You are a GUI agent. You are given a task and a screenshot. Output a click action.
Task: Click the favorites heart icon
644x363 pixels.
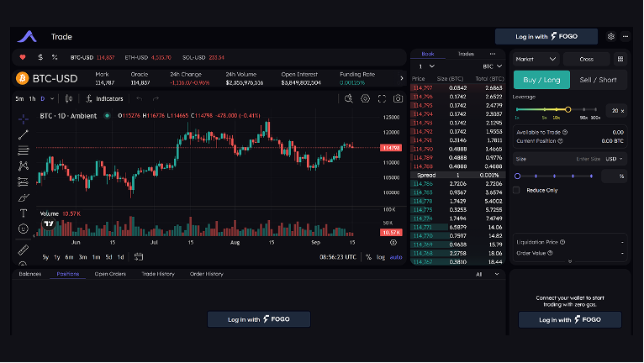point(23,57)
